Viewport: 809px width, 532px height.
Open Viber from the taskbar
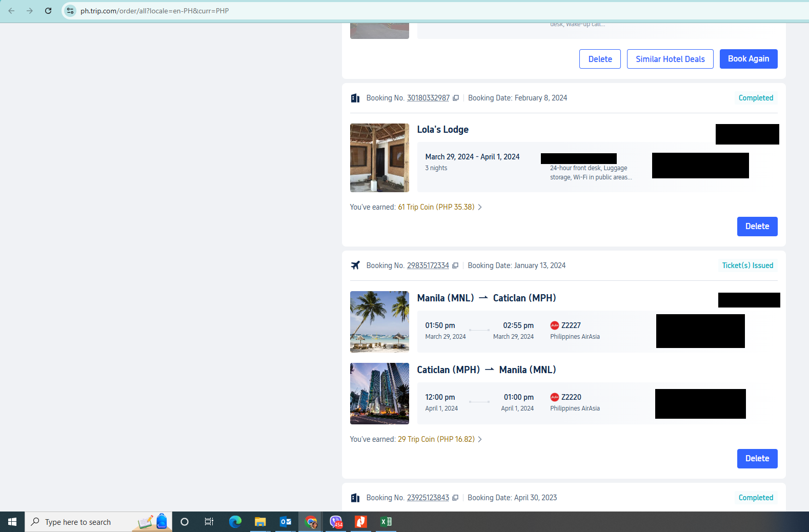pyautogui.click(x=336, y=522)
